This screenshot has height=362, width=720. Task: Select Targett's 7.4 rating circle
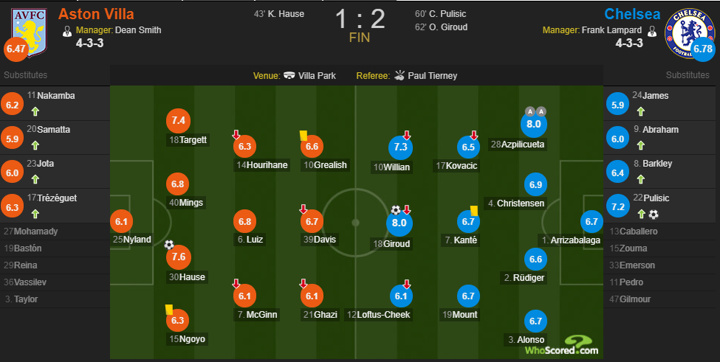[x=178, y=121]
